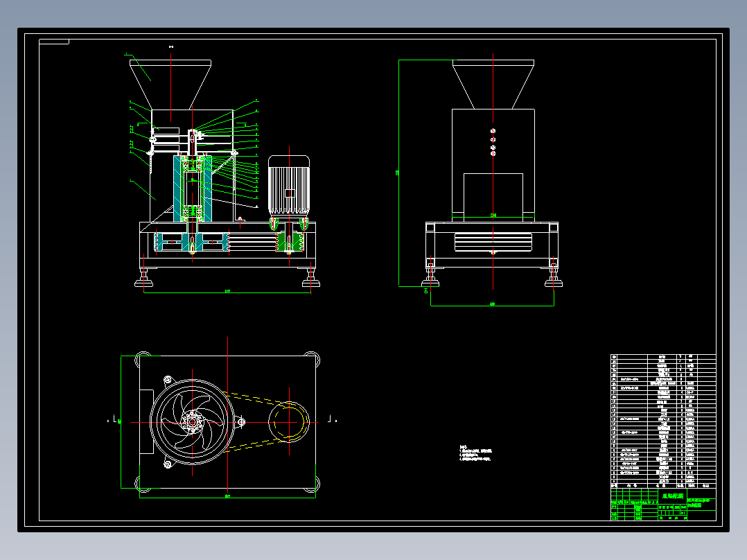
Task: Select the louvered vent panel on side view
Action: [493, 242]
